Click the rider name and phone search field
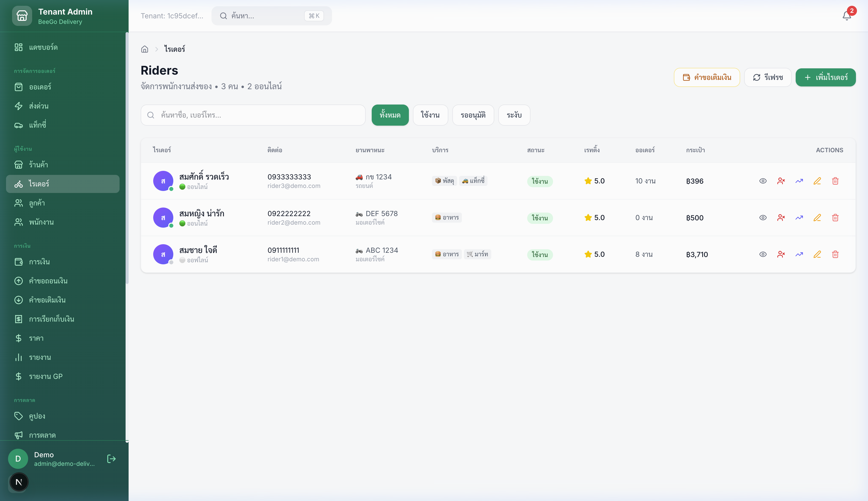 (253, 115)
